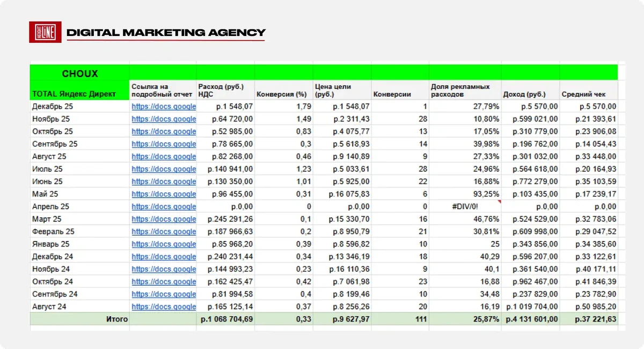Image resolution: width=644 pixels, height=349 pixels.
Task: Open the report link for Декабрь 25
Action: point(164,106)
